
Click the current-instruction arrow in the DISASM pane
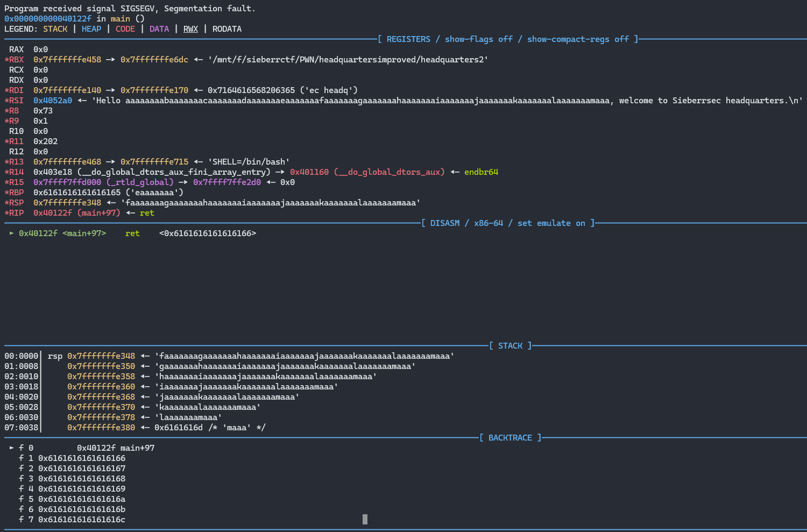pos(12,233)
